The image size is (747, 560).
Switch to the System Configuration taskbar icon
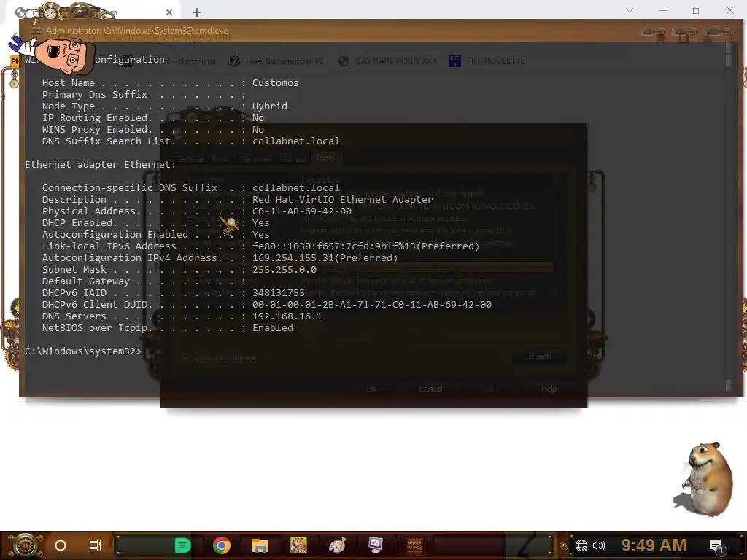click(376, 545)
